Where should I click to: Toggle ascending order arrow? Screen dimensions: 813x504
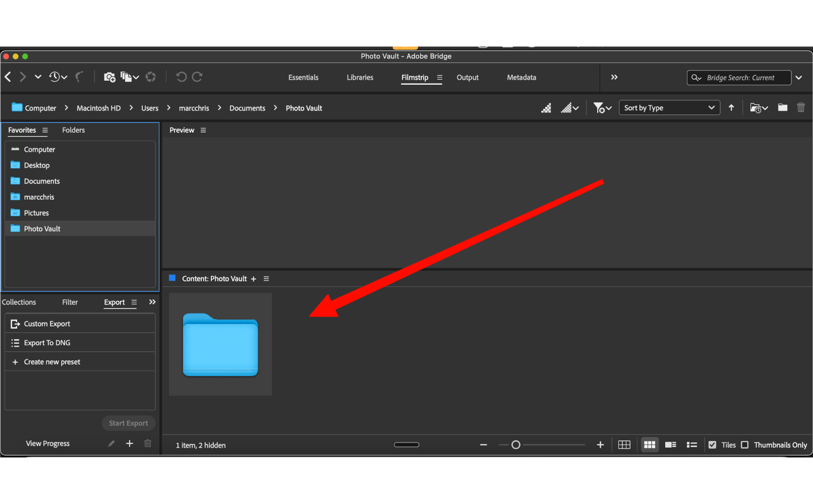731,108
